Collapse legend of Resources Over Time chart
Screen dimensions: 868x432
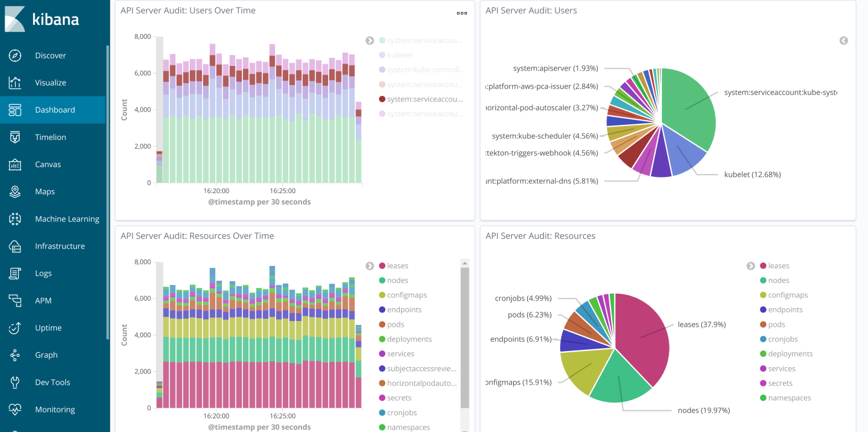pos(370,266)
